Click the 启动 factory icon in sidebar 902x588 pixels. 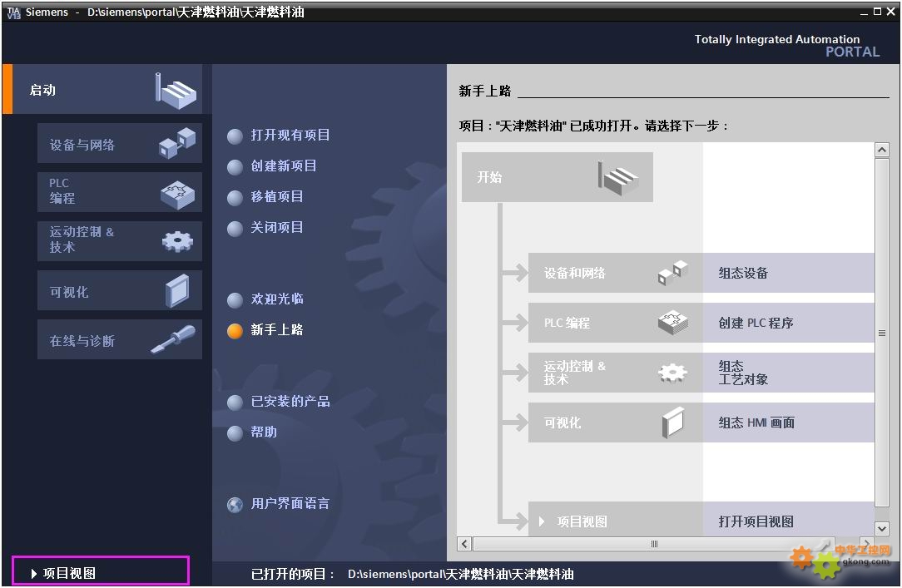(176, 91)
